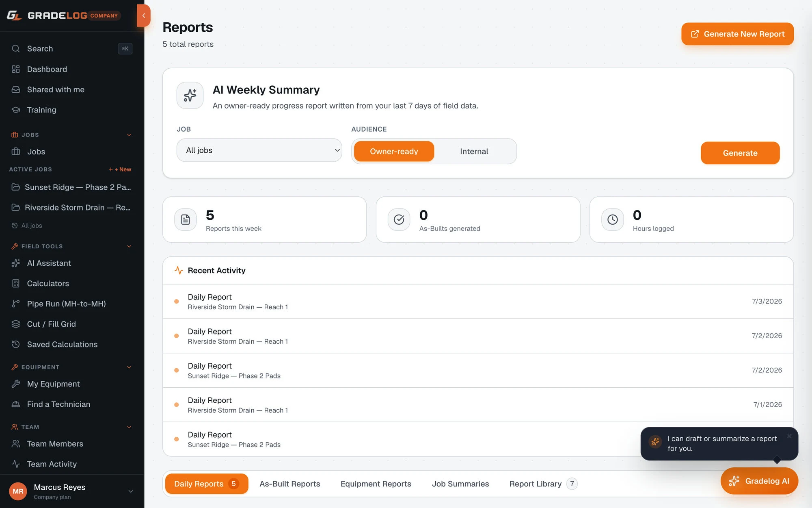Click the Cut / Fill Grid layers icon

(x=16, y=324)
